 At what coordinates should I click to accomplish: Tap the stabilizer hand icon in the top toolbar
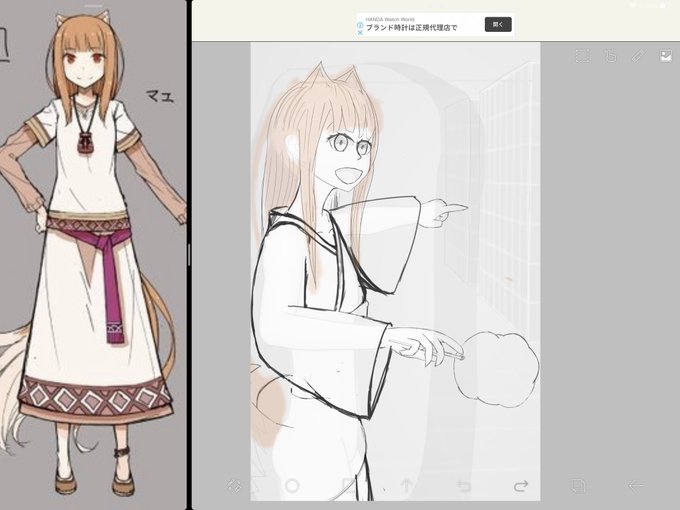tap(610, 56)
